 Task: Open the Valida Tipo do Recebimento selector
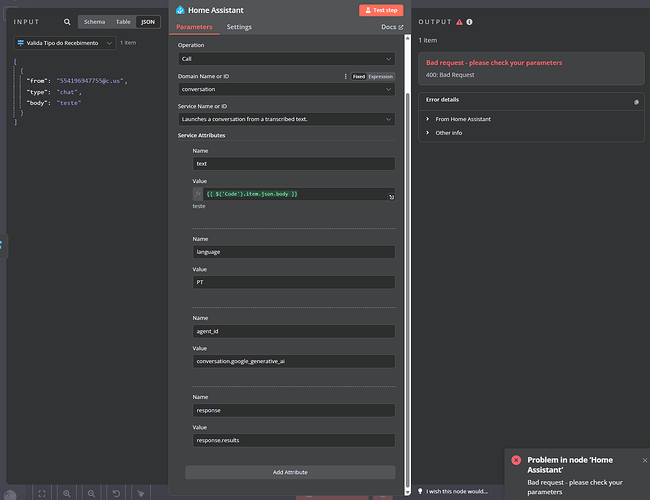pos(65,43)
